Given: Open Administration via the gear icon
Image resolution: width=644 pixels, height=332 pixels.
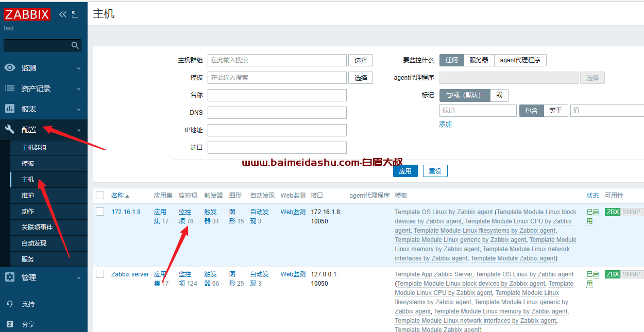Looking at the screenshot, I should point(10,277).
